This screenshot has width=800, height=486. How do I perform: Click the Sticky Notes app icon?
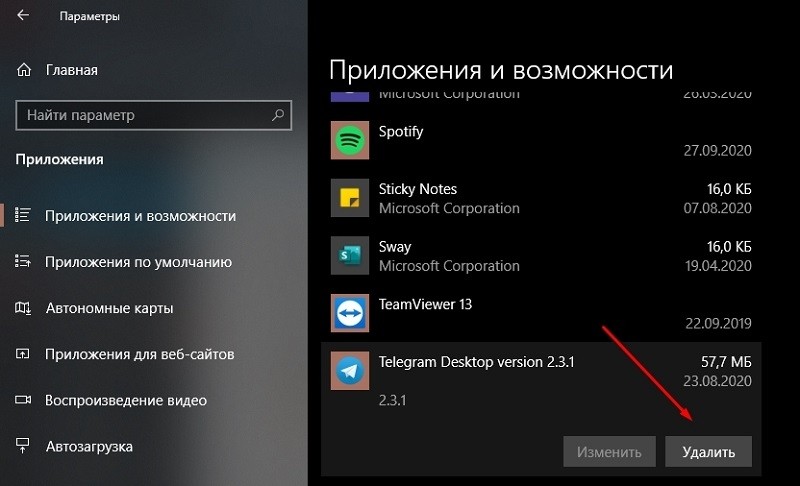tap(349, 198)
